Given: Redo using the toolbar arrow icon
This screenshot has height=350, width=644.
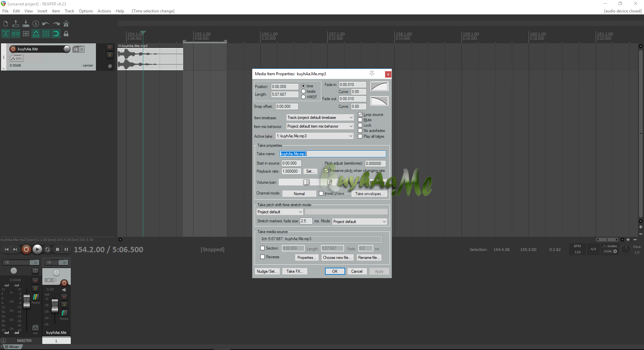Looking at the screenshot, I should 56,24.
